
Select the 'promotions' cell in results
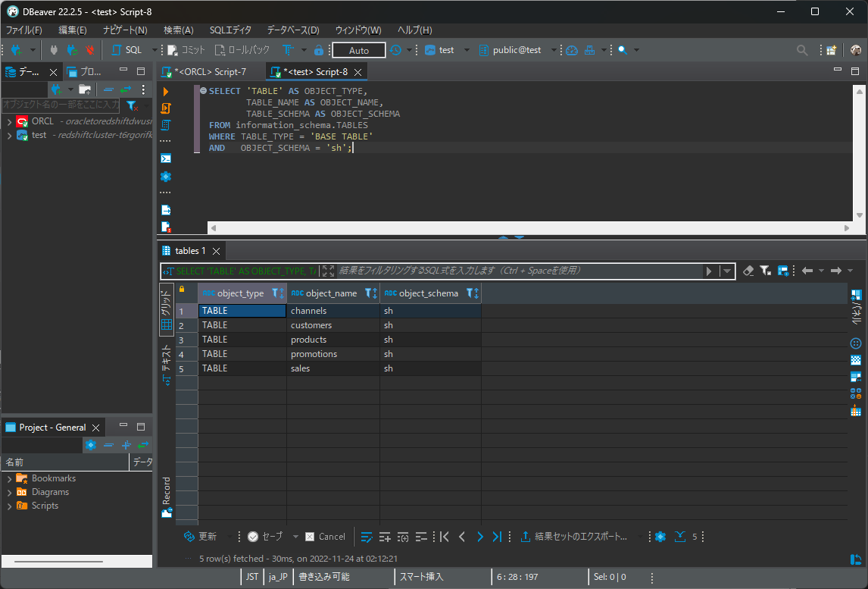point(333,354)
